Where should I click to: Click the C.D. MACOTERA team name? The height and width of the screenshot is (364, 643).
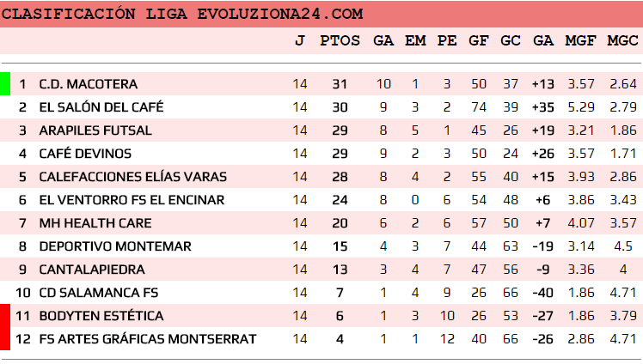pos(89,84)
